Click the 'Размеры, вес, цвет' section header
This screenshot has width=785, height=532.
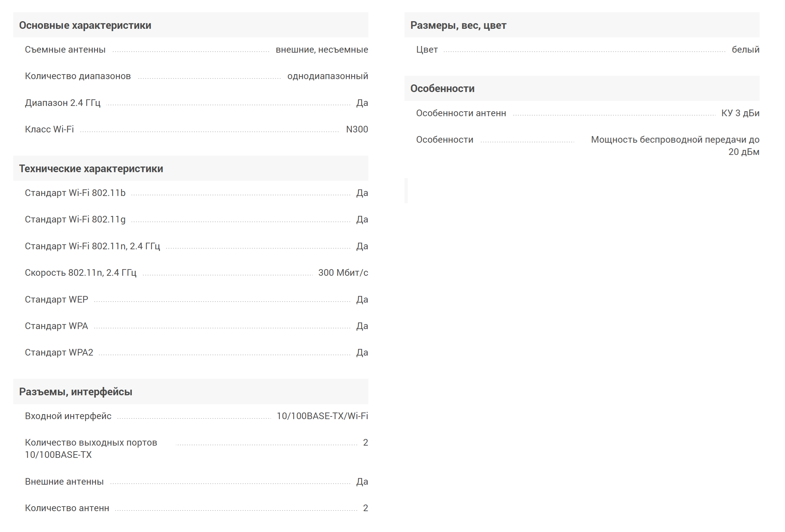click(458, 25)
